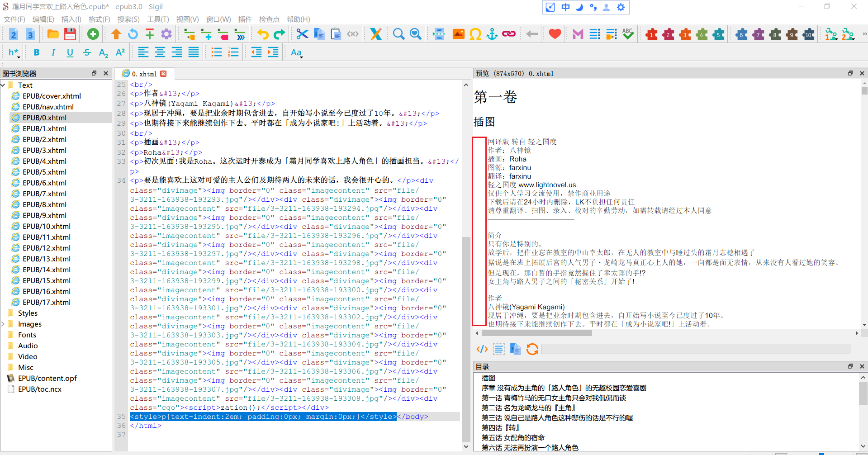Cut the selected code
Screen dimensions: 868x455
[x=302, y=33]
